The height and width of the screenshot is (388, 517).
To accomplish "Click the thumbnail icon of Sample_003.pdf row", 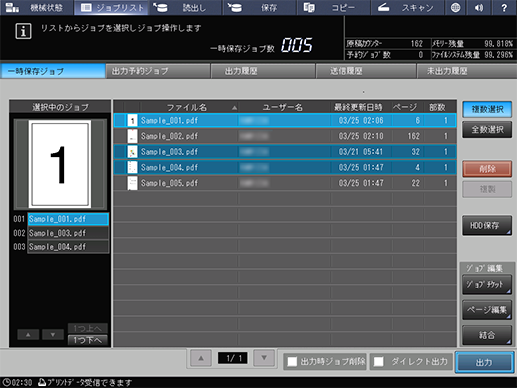I will coord(132,152).
